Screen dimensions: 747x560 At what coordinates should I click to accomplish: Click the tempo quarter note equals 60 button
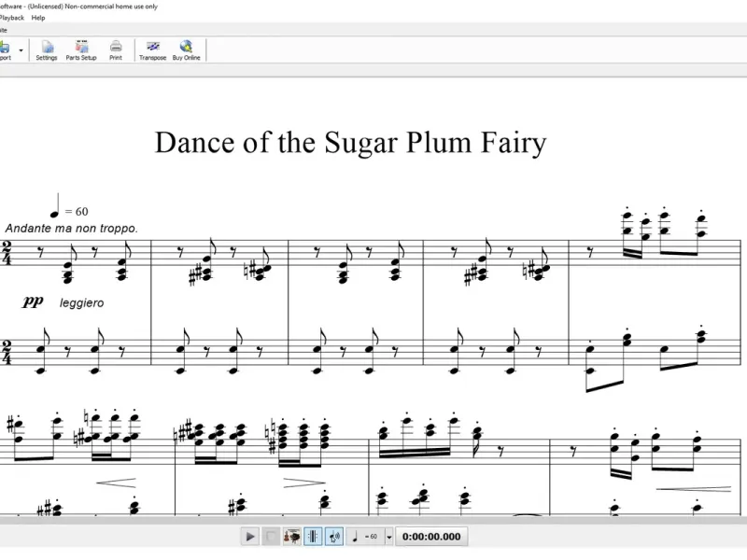[x=365, y=537]
